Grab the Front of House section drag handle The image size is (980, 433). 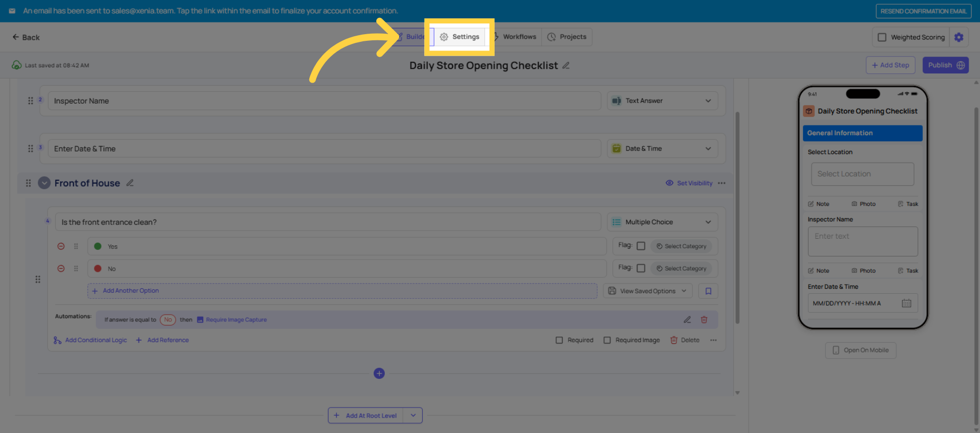29,183
